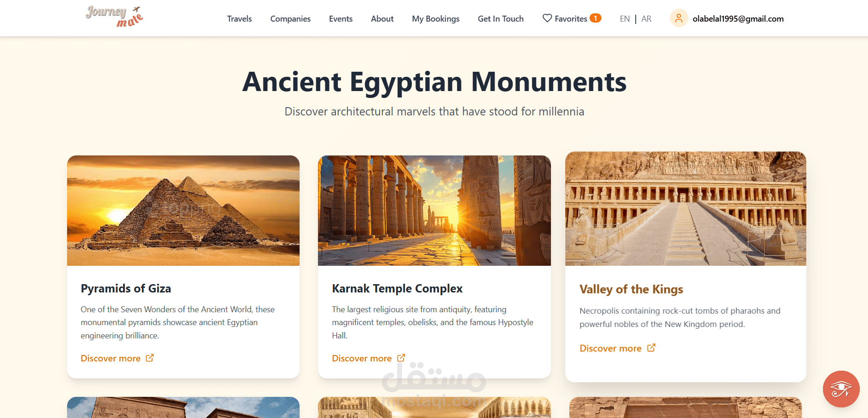868x418 pixels.
Task: Click external link icon under Pyramids of Giza
Action: 150,358
